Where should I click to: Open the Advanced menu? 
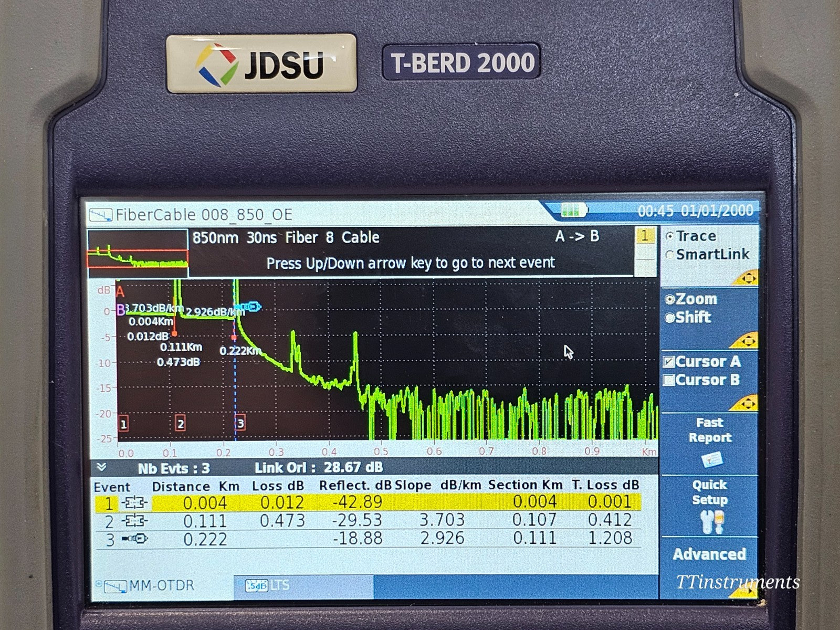[x=710, y=554]
